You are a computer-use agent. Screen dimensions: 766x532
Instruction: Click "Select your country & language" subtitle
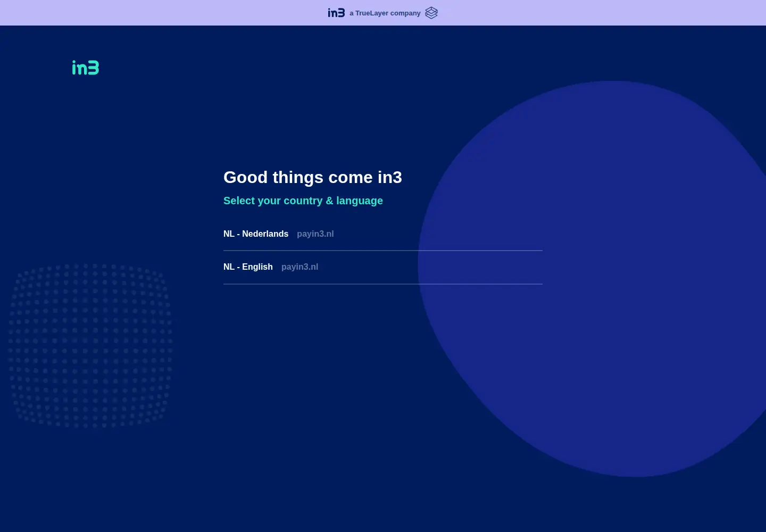(303, 201)
